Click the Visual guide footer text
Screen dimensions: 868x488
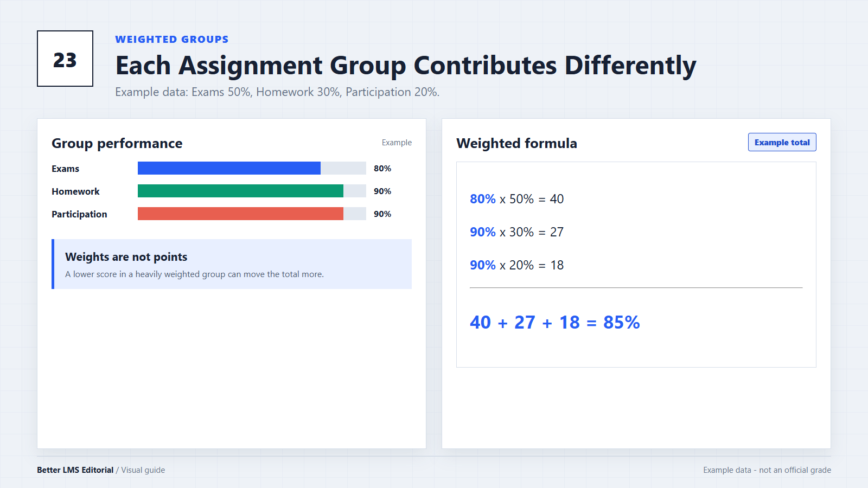(143, 470)
